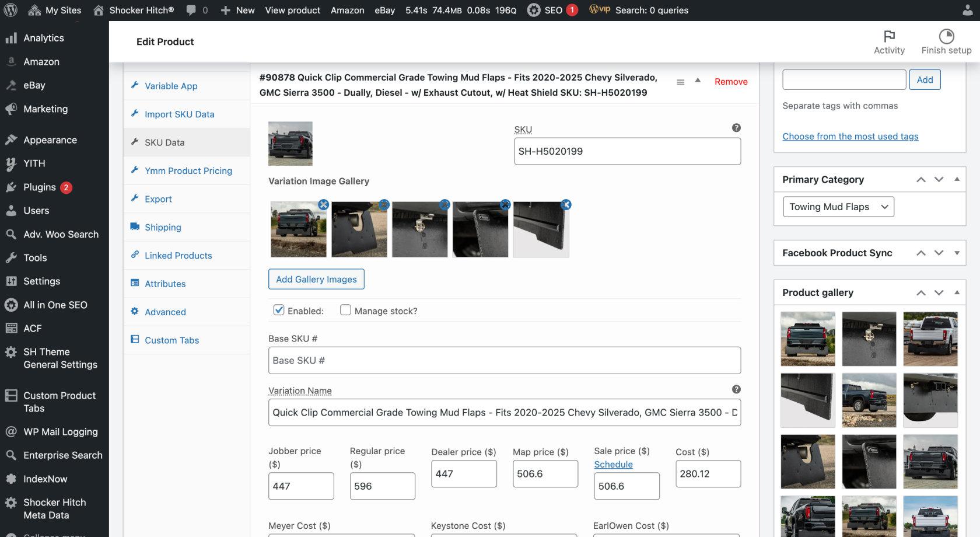Enable the Manage stock checkbox
The height and width of the screenshot is (537, 980).
coord(345,310)
